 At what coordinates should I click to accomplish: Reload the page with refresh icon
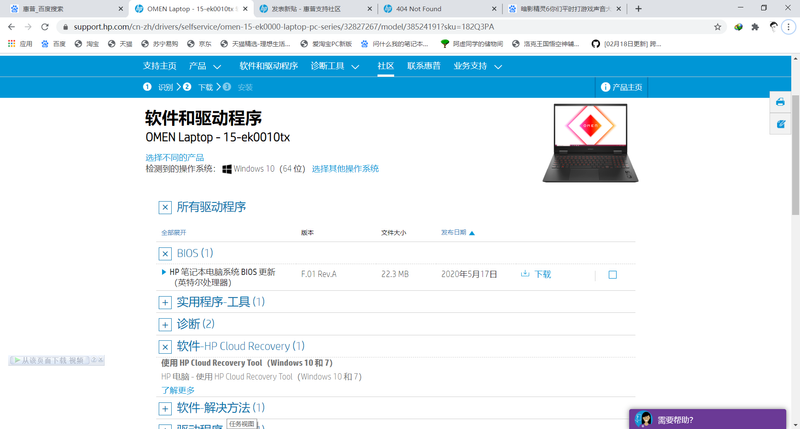click(x=45, y=27)
